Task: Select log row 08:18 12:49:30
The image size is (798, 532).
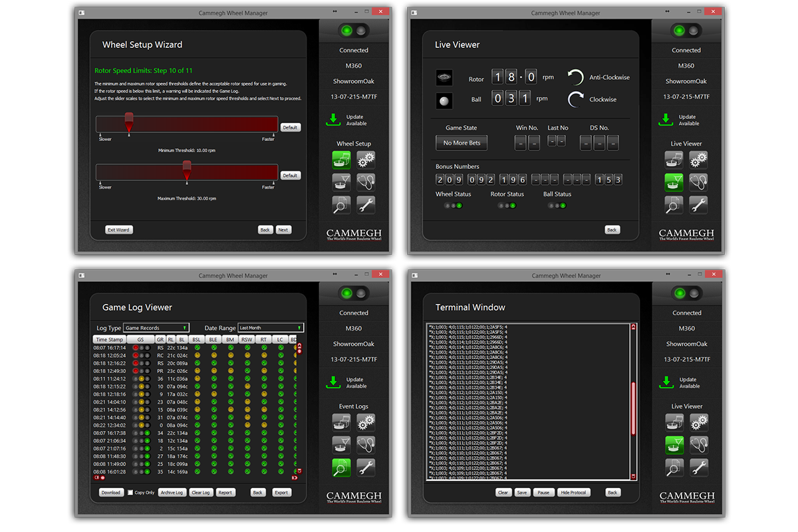Action: tap(195, 371)
